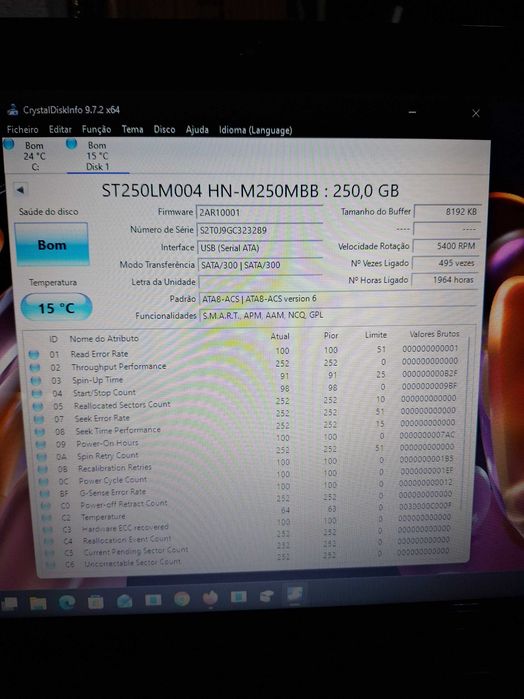Click the 15 °C temperature button
This screenshot has width=524, height=699.
pyautogui.click(x=56, y=308)
